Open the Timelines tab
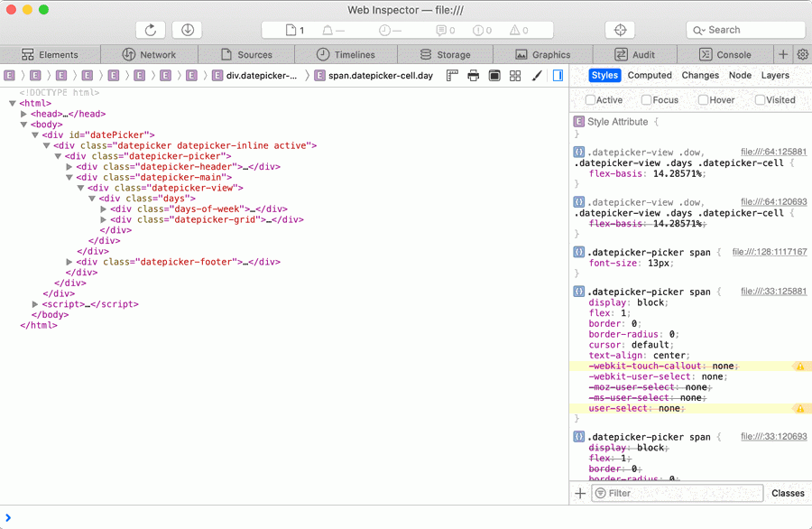Screen dimensions: 812x529 click(346, 54)
